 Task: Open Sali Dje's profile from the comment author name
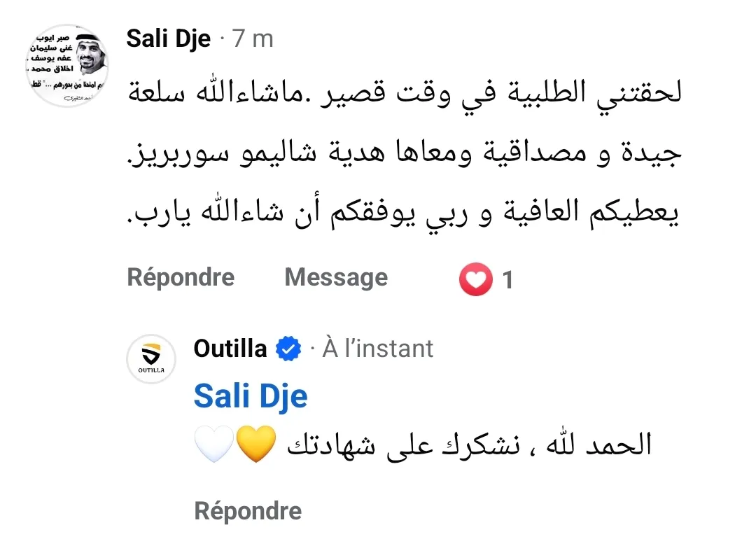tap(168, 39)
